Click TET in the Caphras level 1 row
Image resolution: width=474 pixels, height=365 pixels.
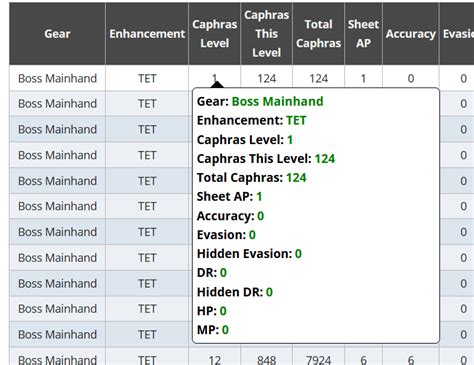(147, 78)
